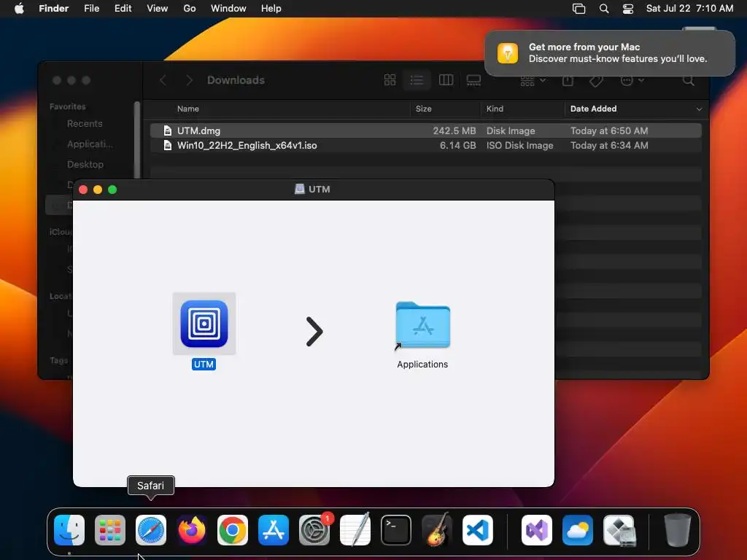Open the File menu

point(91,9)
